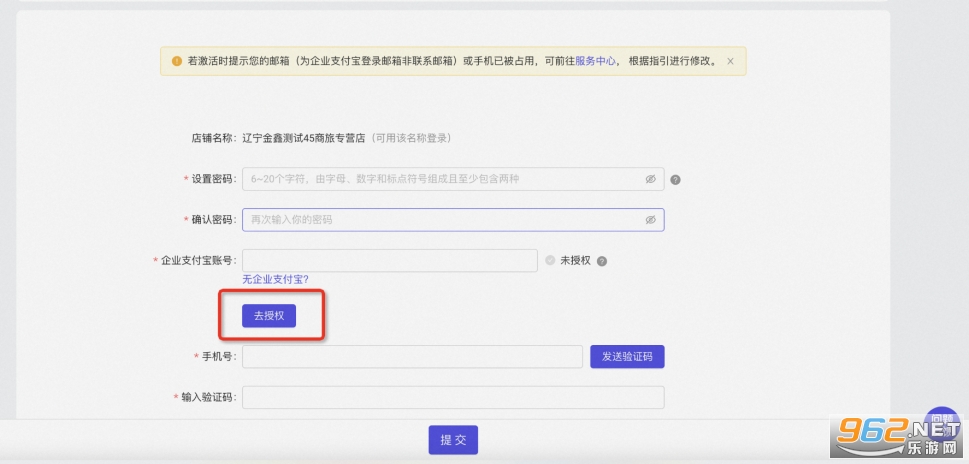Click the 发送验证码 button
The height and width of the screenshot is (464, 969).
point(627,357)
